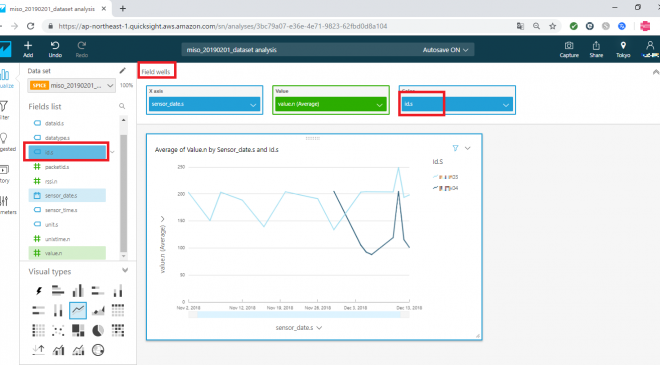
Task: Open the Share menu icon
Action: (x=596, y=45)
